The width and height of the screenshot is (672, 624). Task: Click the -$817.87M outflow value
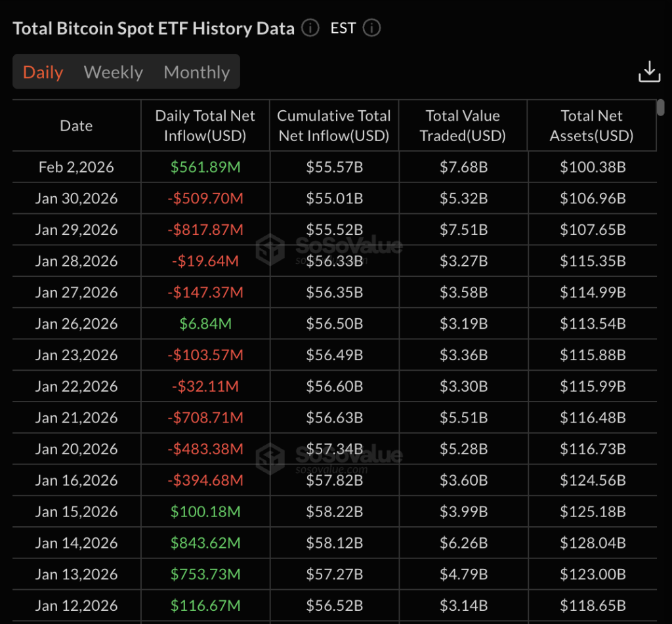(205, 230)
